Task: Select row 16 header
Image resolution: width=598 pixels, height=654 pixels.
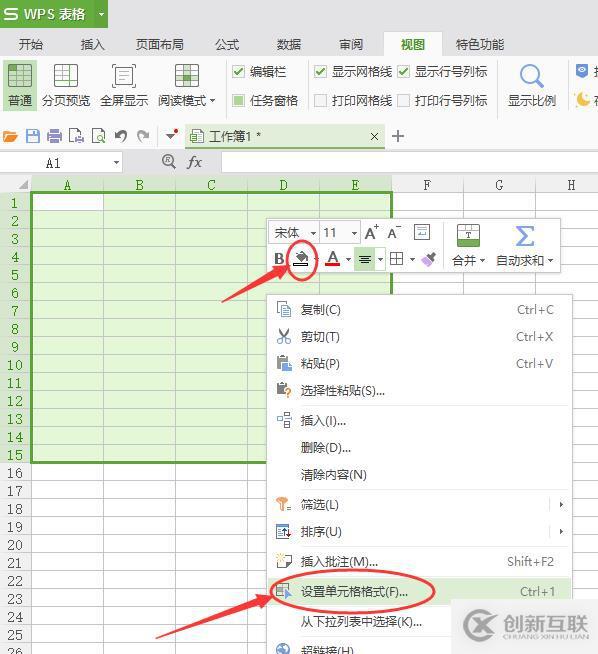Action: [15, 473]
